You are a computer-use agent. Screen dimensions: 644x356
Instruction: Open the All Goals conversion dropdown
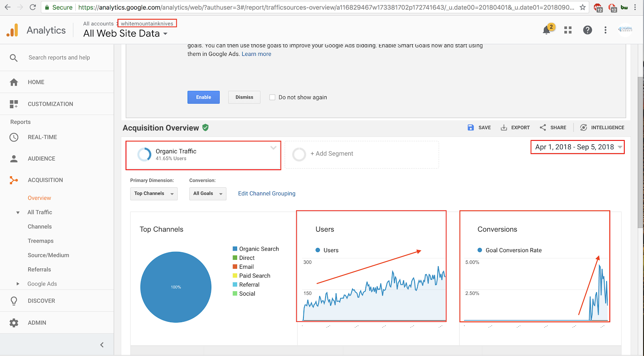208,193
